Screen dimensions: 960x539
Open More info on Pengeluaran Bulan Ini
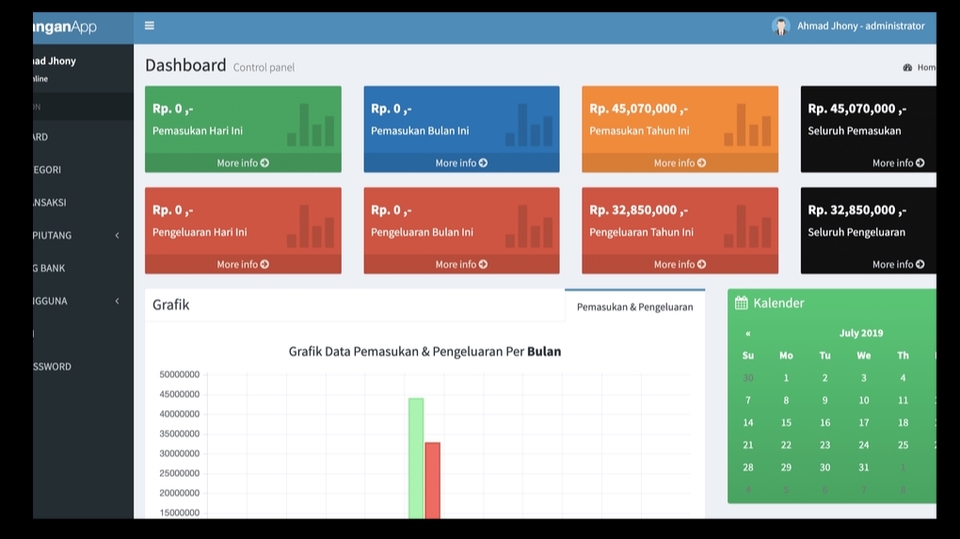(462, 265)
